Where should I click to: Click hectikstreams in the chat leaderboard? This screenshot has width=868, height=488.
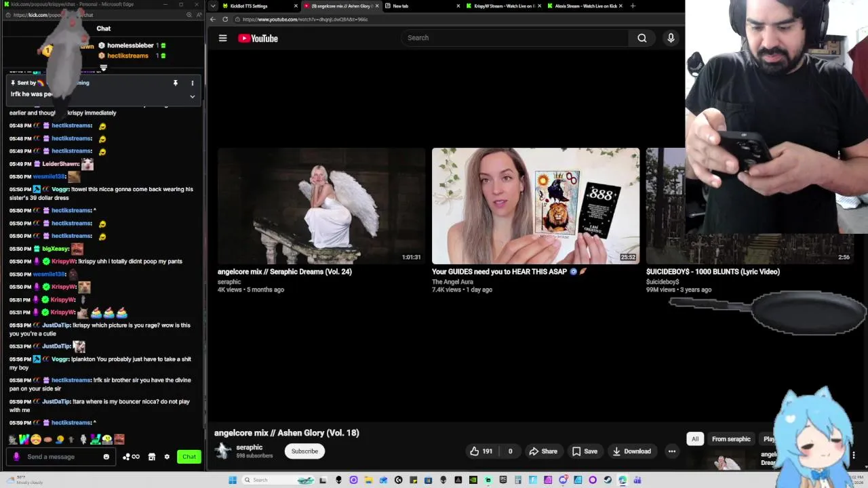(127, 56)
